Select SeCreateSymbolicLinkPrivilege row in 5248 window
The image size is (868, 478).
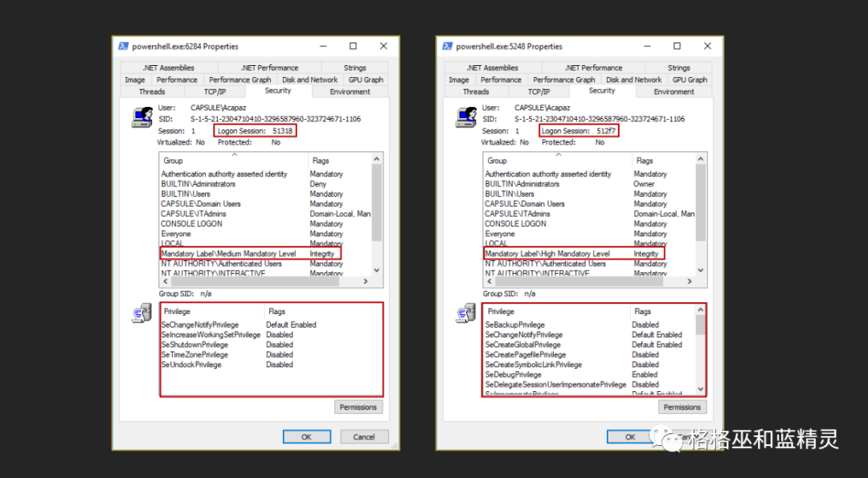[590, 365]
